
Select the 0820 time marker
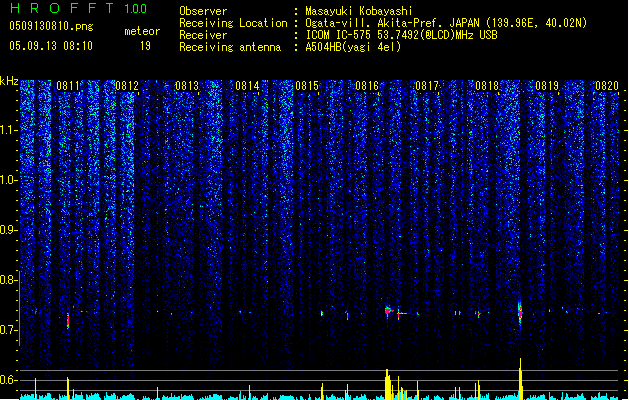(607, 86)
